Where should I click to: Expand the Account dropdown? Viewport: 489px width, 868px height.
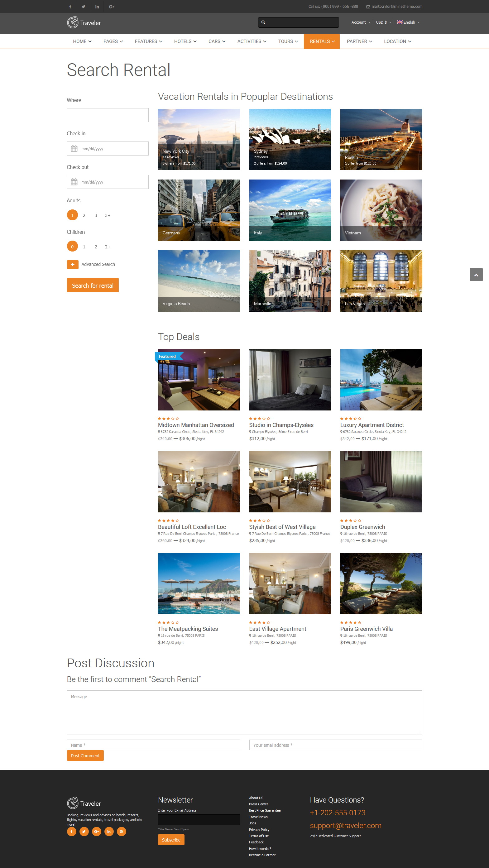[x=361, y=22]
